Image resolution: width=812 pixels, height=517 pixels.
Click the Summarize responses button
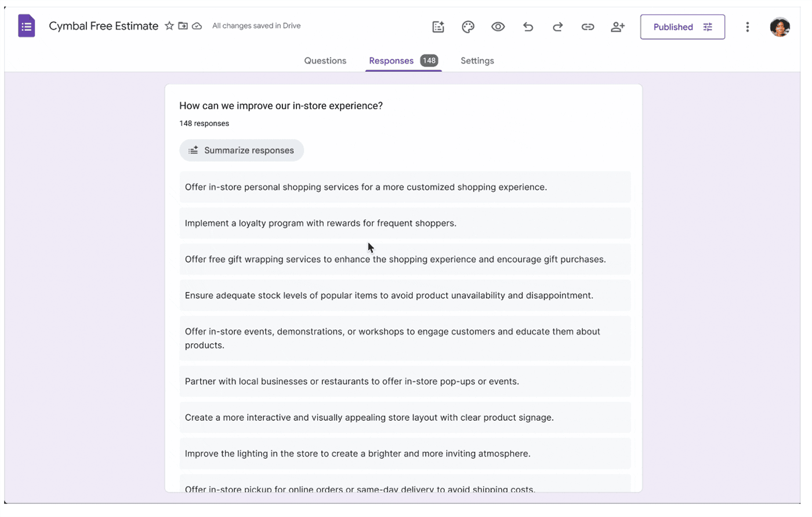tap(242, 150)
